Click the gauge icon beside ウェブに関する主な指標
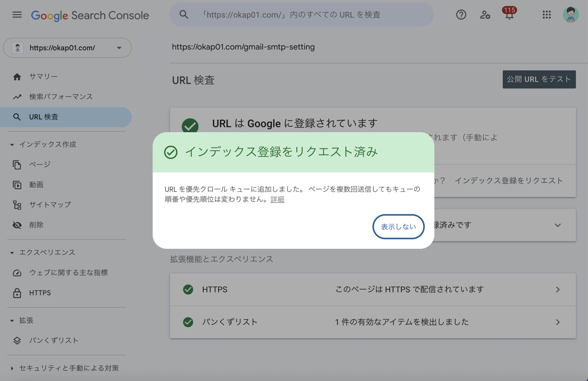The height and width of the screenshot is (381, 588). coord(17,273)
